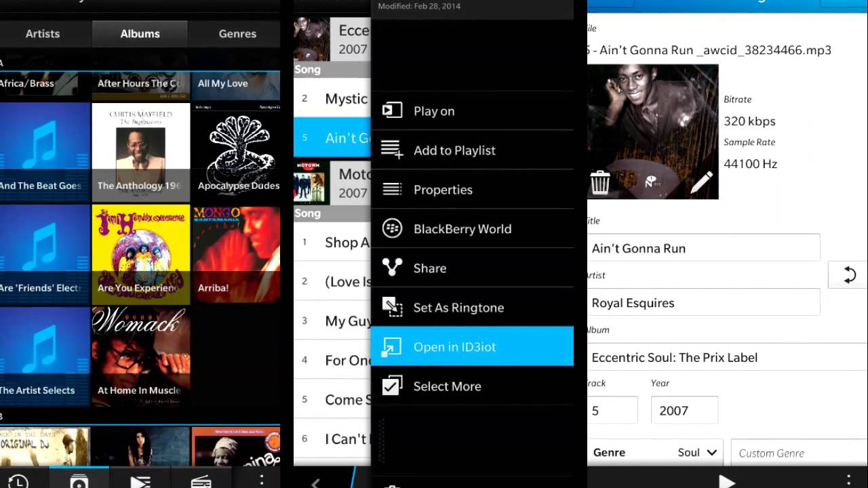The height and width of the screenshot is (488, 868).
Task: Open The Anthology Curtis Mayfield album
Action: 141,152
